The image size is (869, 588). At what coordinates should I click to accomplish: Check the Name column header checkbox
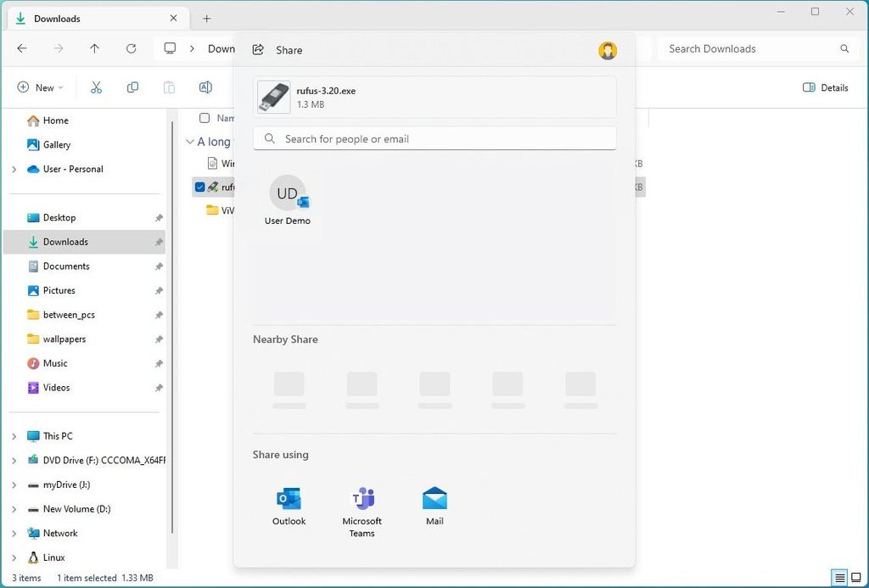click(205, 119)
